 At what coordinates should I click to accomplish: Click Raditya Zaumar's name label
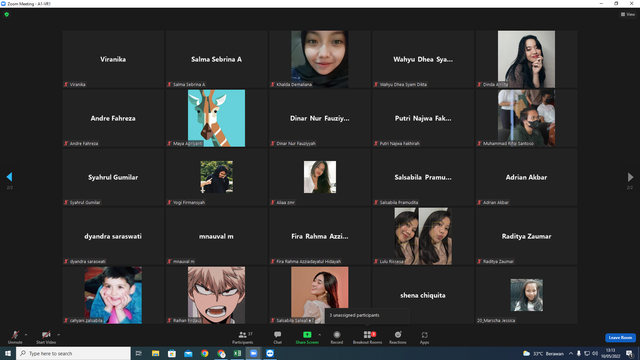tap(498, 262)
